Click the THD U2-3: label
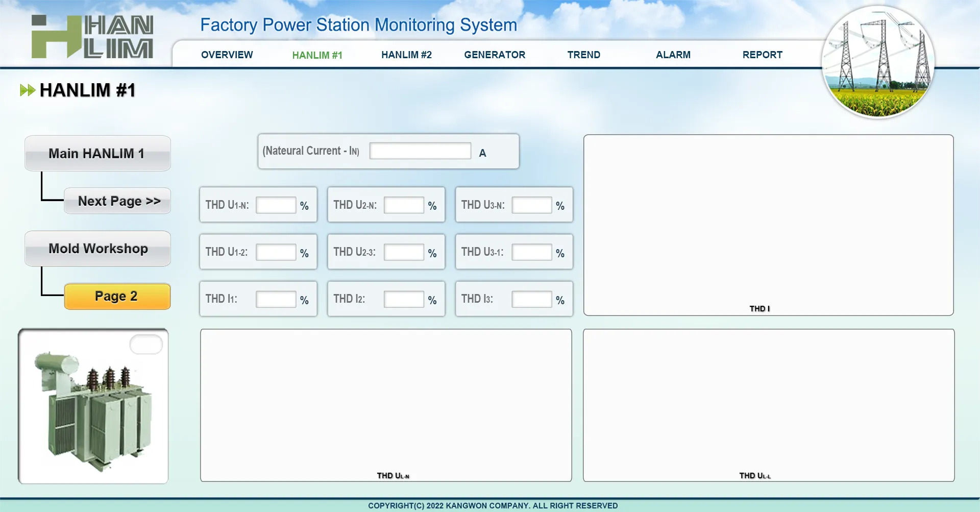 (354, 252)
